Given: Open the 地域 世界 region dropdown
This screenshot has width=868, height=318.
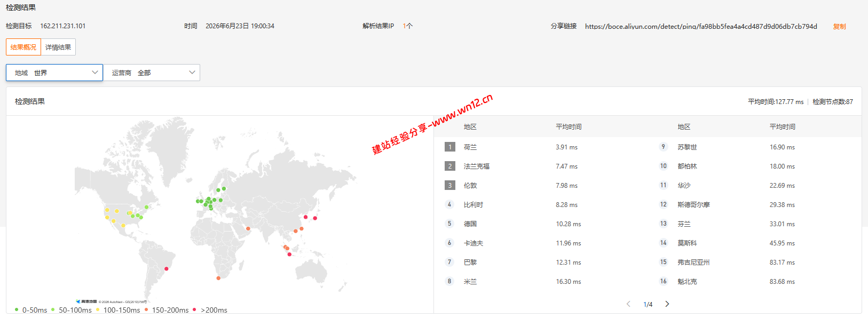Looking at the screenshot, I should pos(54,73).
